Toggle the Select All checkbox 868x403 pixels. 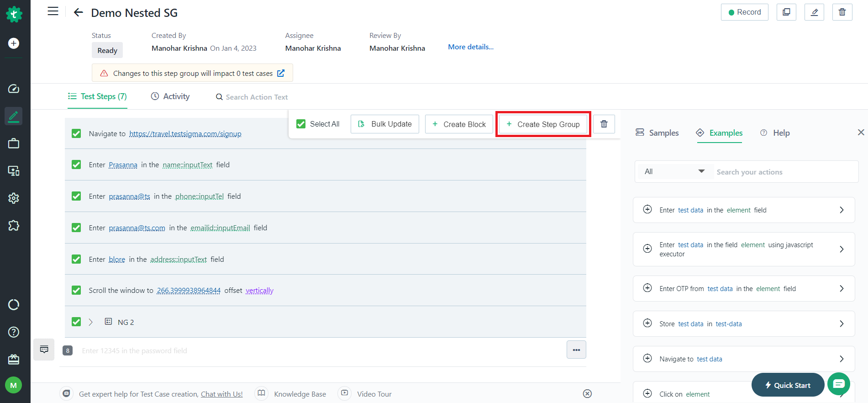coord(301,124)
